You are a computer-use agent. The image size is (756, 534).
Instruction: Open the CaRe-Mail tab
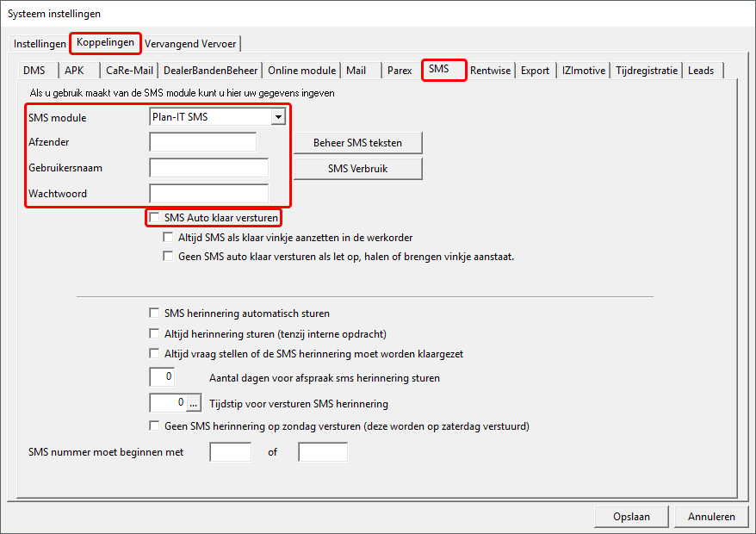[130, 70]
